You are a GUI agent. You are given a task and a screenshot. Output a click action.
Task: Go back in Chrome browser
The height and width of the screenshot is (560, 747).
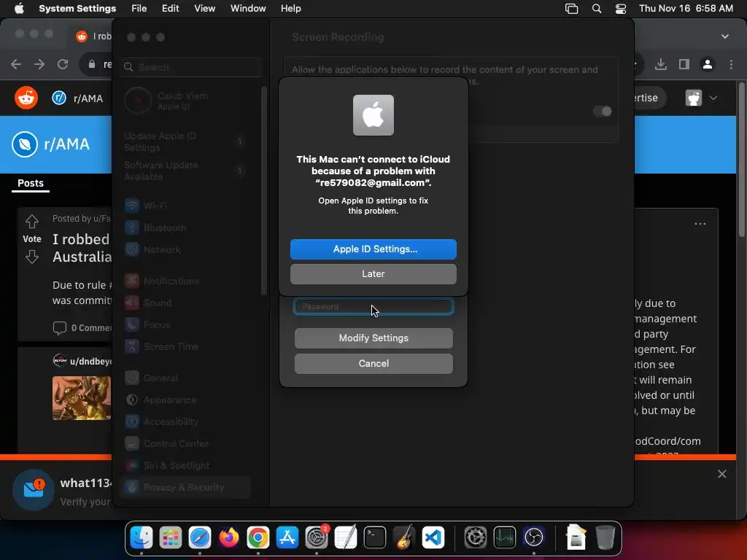point(16,64)
